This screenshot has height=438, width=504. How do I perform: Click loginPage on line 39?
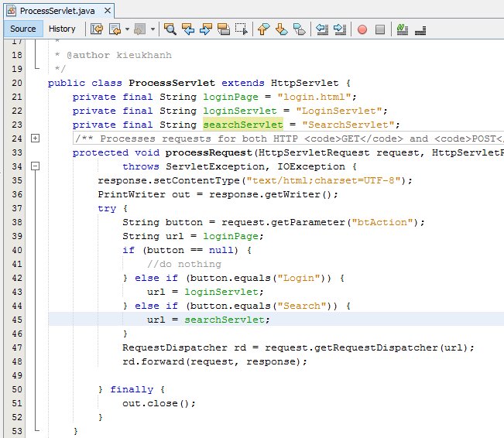[231, 236]
